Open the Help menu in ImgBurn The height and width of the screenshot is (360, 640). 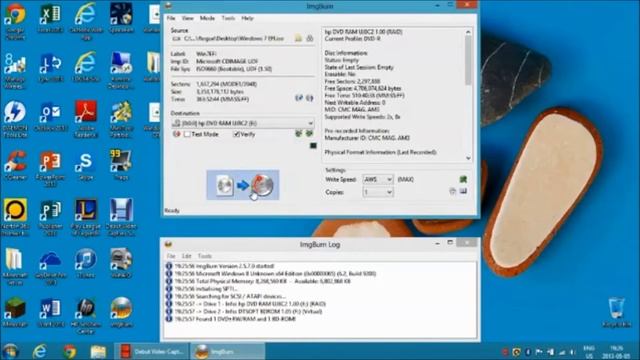click(247, 18)
